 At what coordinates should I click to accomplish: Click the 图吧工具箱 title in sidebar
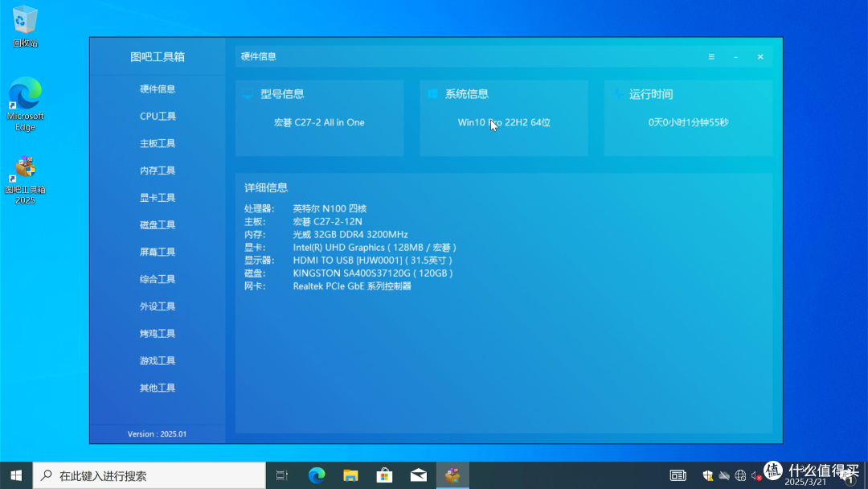158,57
